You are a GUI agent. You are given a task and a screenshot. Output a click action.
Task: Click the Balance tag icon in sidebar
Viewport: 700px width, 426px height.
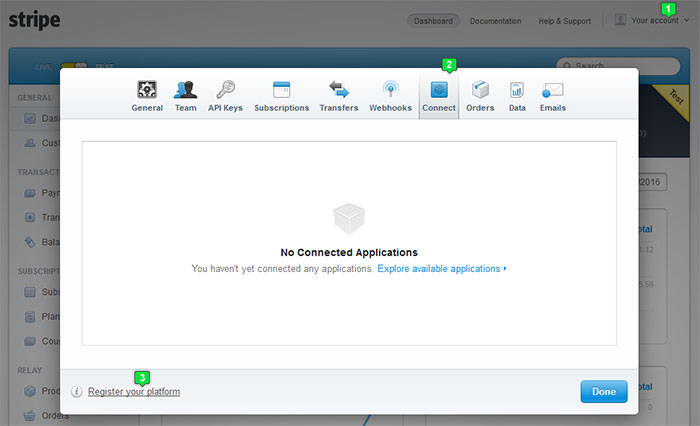click(x=30, y=242)
